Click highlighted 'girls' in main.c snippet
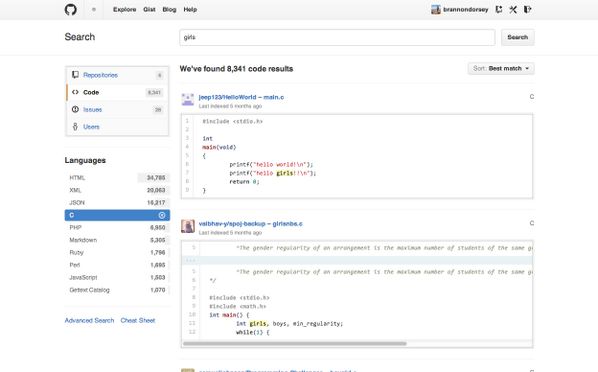Screen dimensions: 598x372 pyautogui.click(x=285, y=173)
